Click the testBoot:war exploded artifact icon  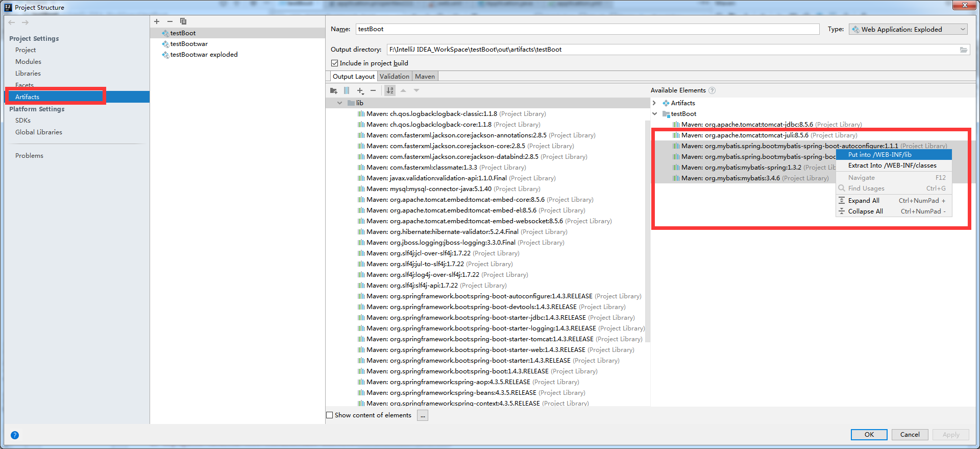[165, 55]
